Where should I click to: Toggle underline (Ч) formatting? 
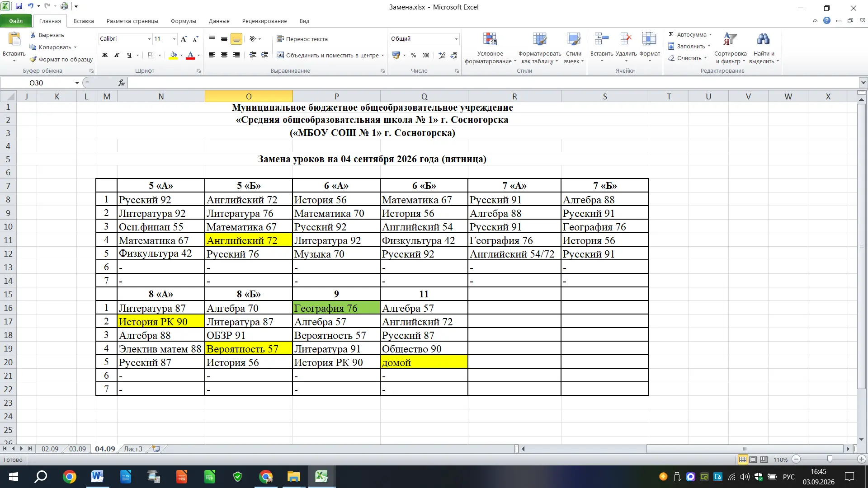click(x=129, y=55)
